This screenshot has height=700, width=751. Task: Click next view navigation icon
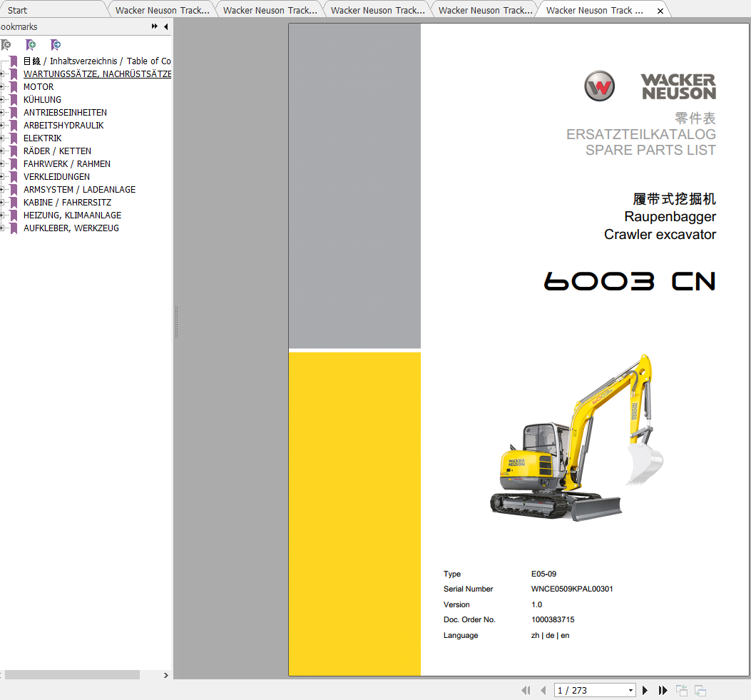point(700,691)
